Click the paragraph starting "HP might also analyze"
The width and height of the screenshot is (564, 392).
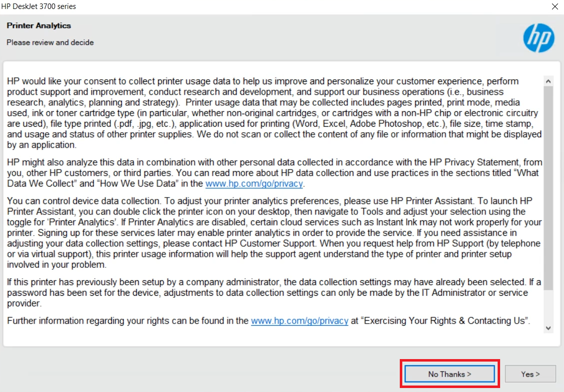(275, 173)
